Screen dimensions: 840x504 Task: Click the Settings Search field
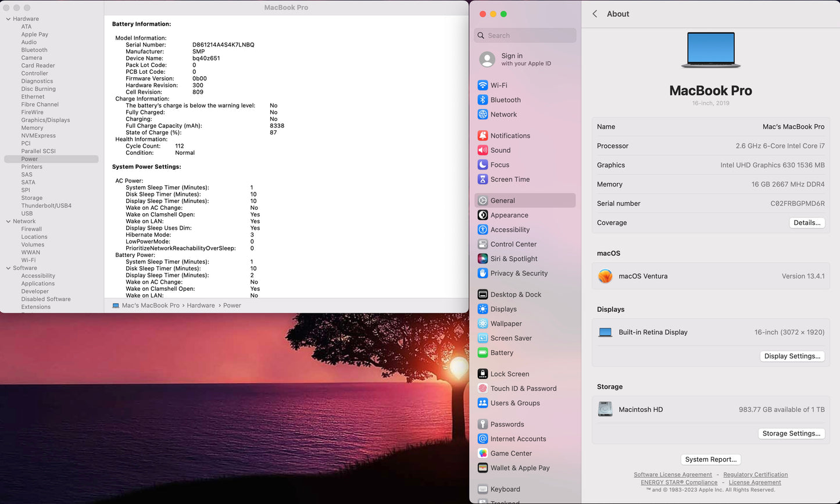click(525, 35)
